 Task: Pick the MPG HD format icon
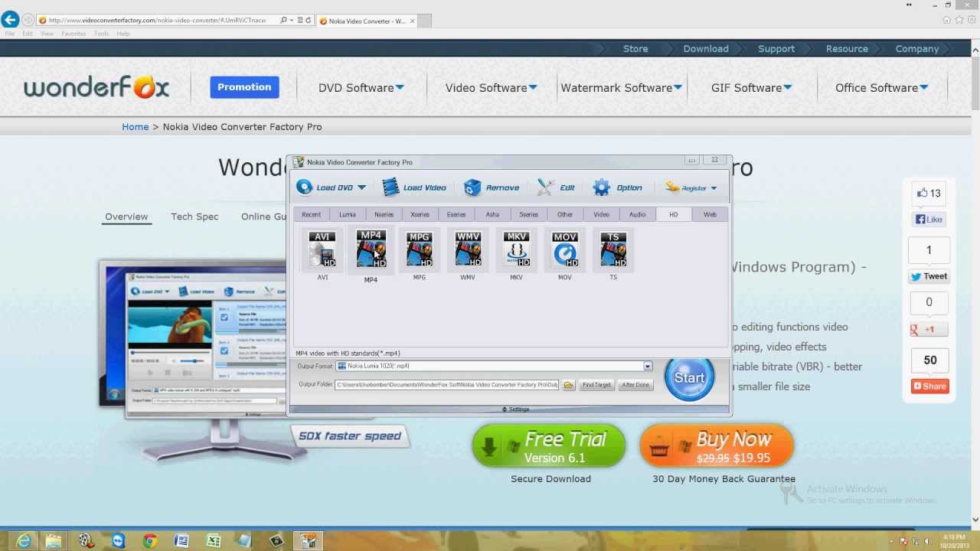tap(420, 249)
